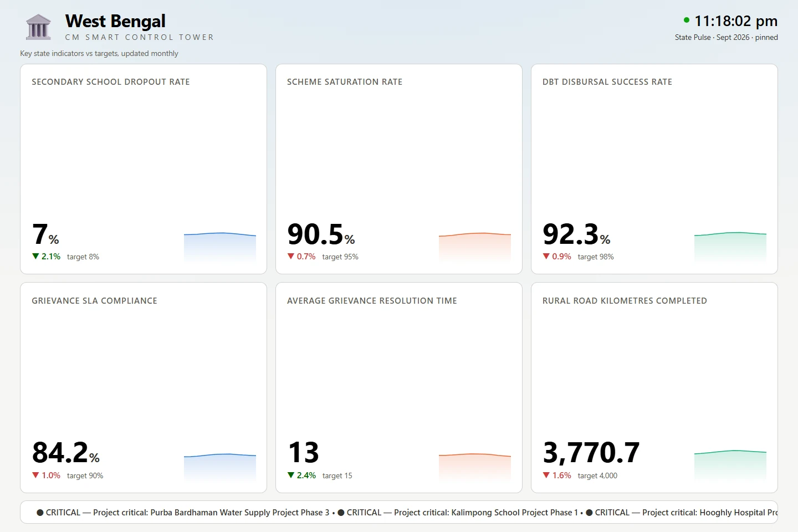Click the blue dropout rate sparkline chart
798x532 pixels.
point(220,247)
